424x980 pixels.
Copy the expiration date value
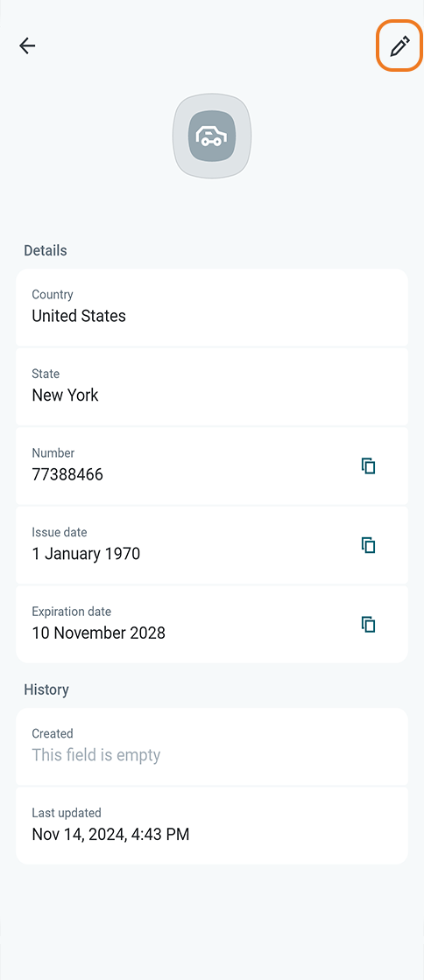[368, 624]
